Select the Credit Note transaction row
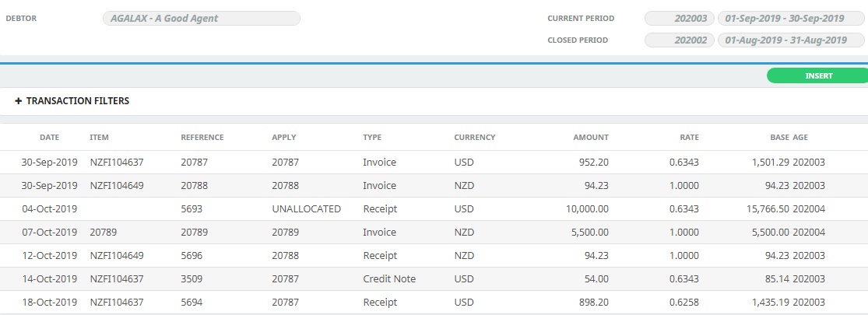The height and width of the screenshot is (315, 868). point(434,279)
